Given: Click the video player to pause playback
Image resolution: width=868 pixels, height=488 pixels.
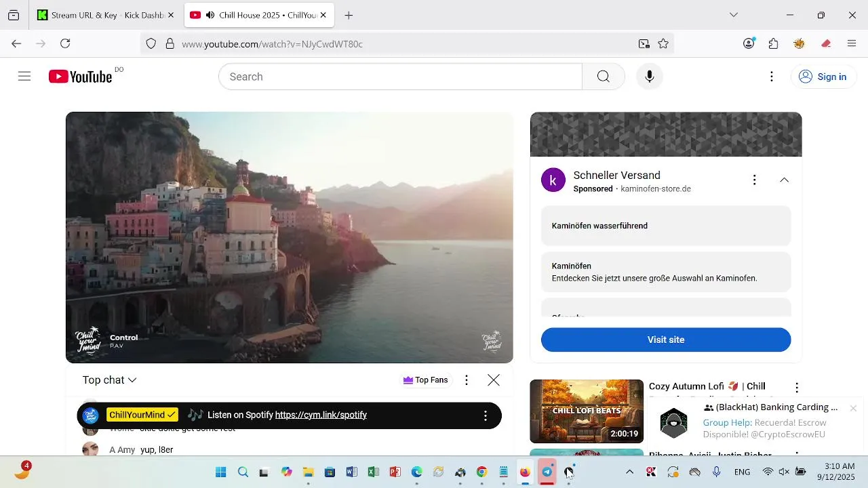Looking at the screenshot, I should pos(290,237).
